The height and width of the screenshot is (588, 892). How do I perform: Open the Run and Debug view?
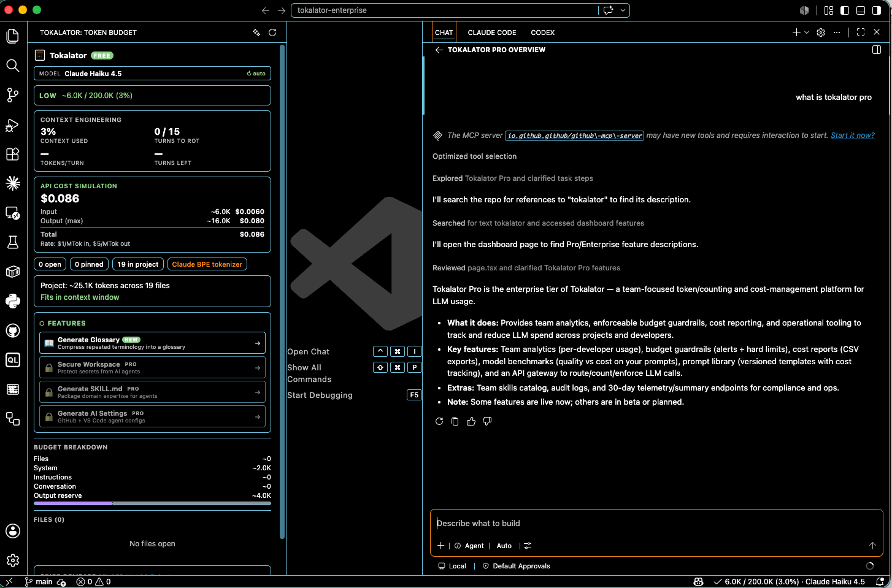pyautogui.click(x=13, y=124)
